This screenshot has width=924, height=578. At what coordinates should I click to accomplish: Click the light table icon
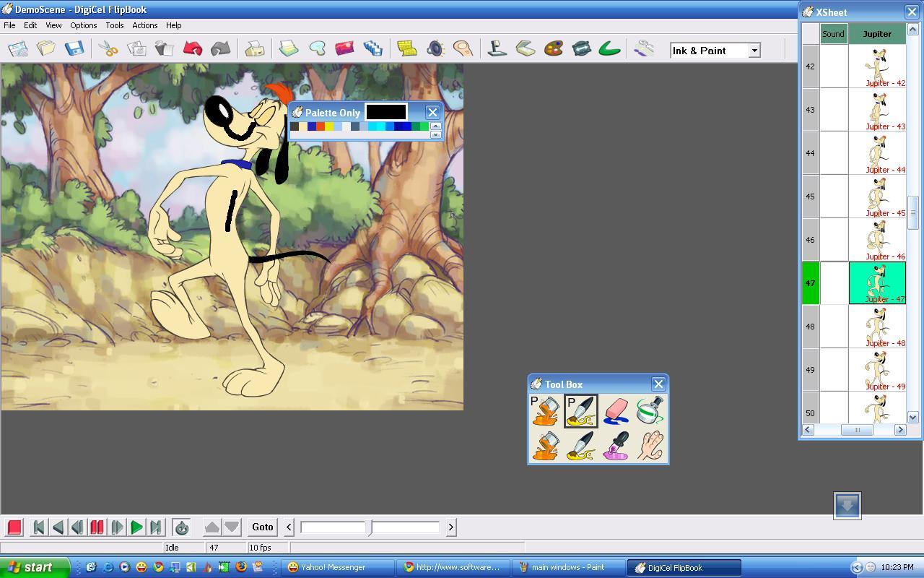tap(289, 48)
